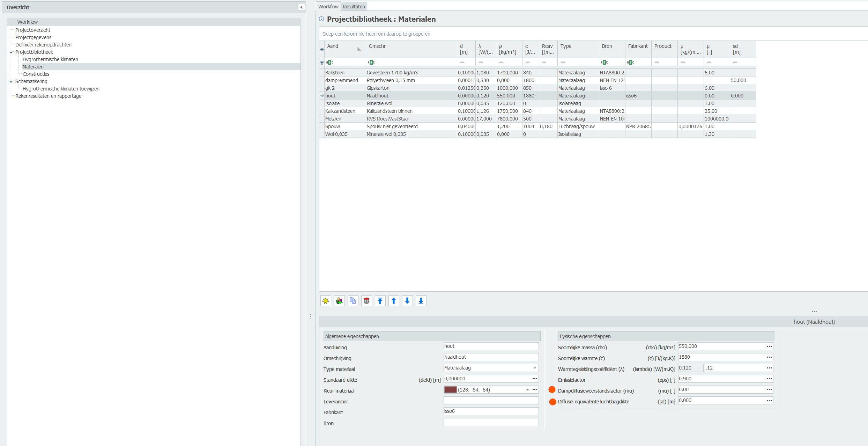Viewport: 868px width, 446px height.
Task: Move selected material down one row
Action: click(407, 301)
